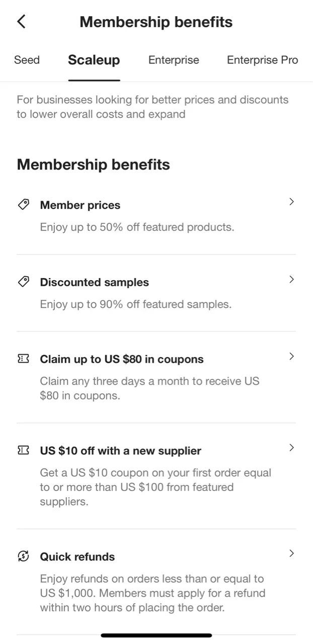Select the tag icon next to Member prices heading
Viewport: 313px width, 644px height.
(23, 204)
